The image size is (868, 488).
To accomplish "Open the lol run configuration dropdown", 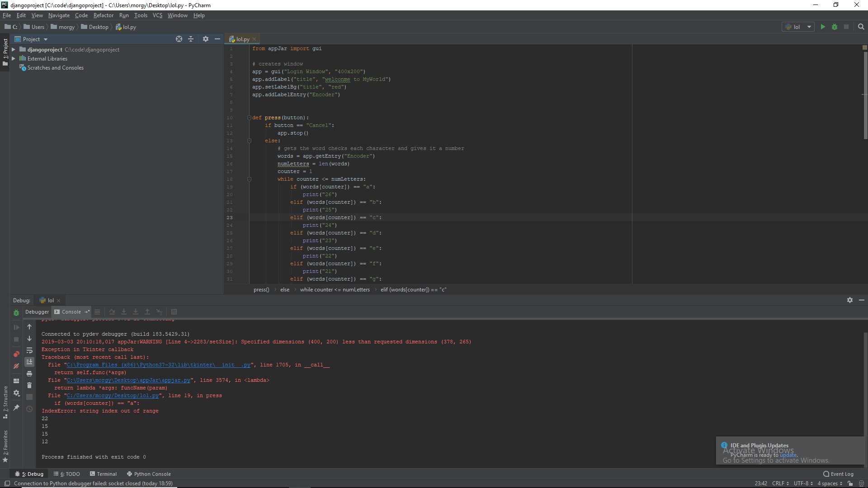I will (809, 27).
